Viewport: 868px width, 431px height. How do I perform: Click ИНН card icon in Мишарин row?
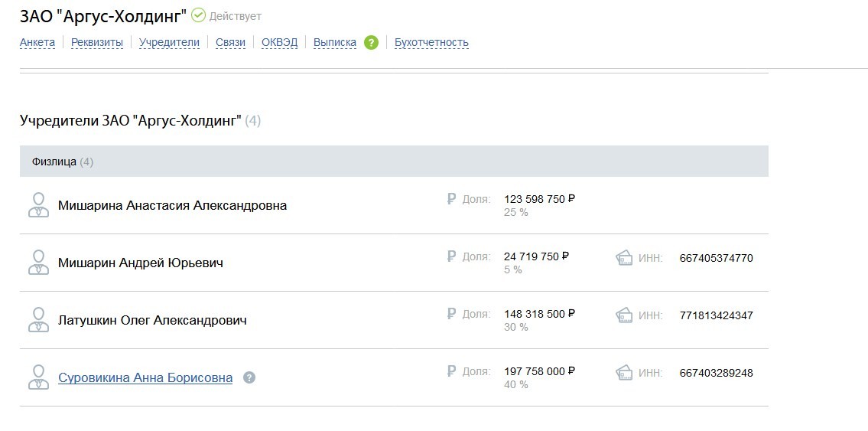(624, 257)
